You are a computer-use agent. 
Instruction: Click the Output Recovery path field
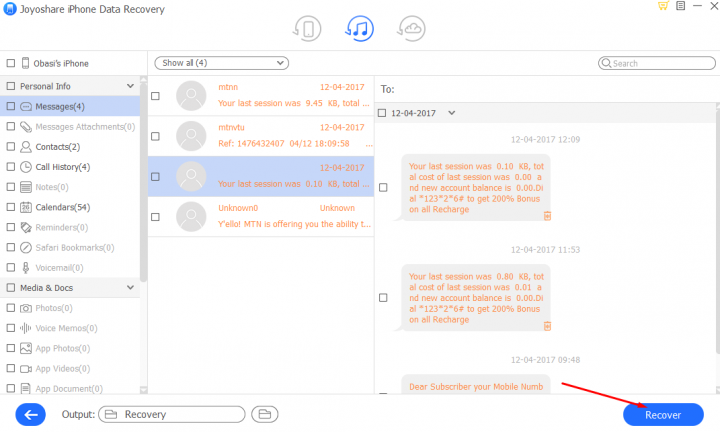172,415
